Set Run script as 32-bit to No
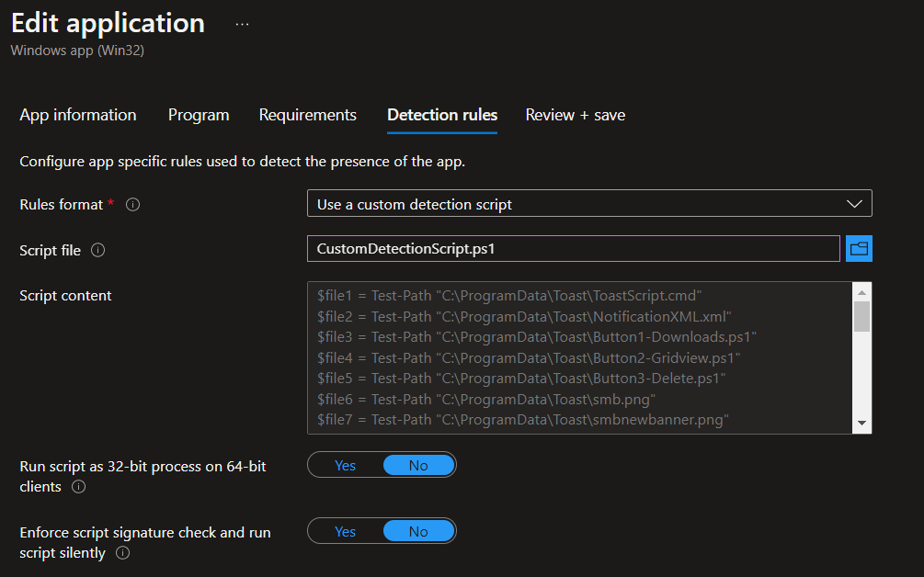The height and width of the screenshot is (577, 924). point(418,465)
